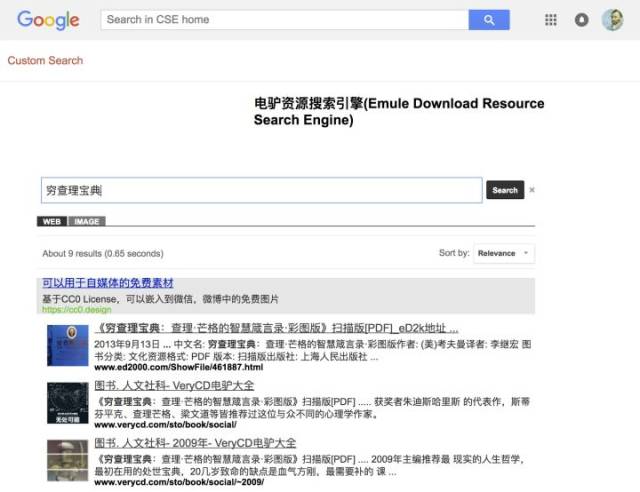
Task: Click the 'About 9 results' text
Action: (103, 253)
